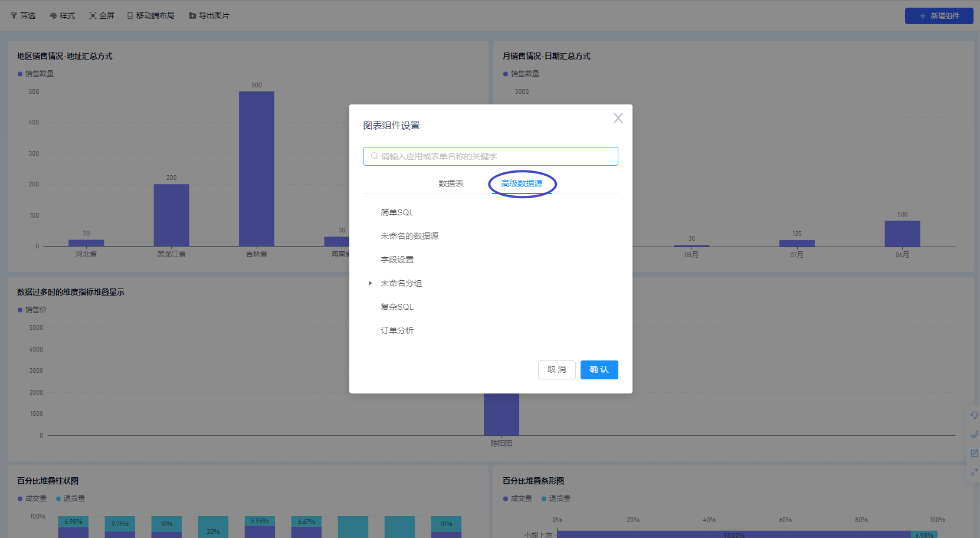Click the 陈阳阳 bar in stacked chart
This screenshot has width=980, height=538.
(x=502, y=414)
